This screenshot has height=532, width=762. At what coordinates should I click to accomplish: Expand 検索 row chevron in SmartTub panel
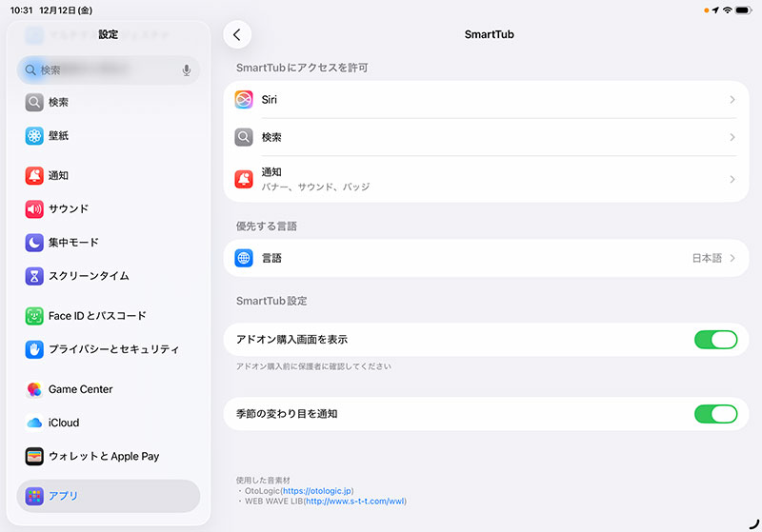coord(732,137)
